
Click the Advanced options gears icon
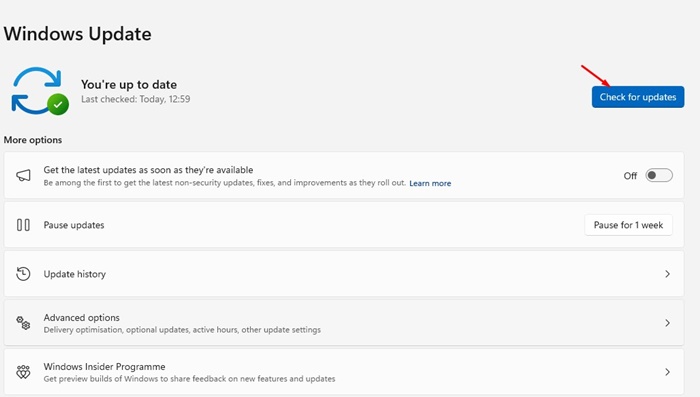[23, 323]
